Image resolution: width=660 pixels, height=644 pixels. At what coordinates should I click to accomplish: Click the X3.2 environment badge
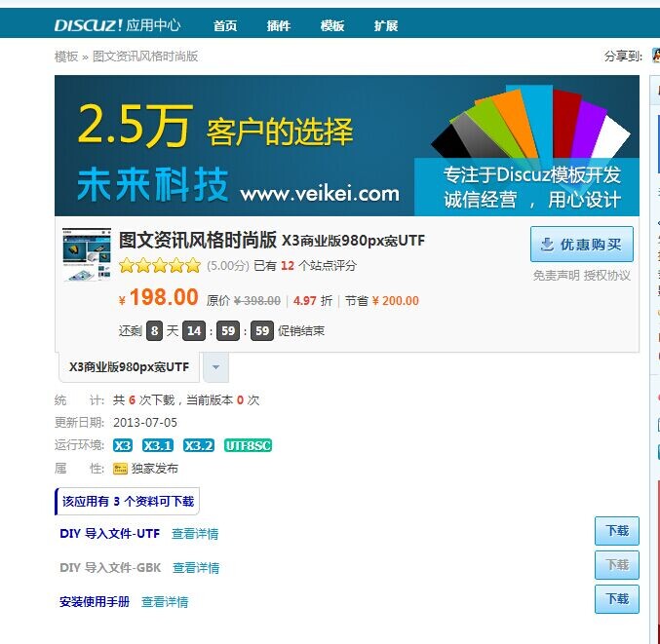pos(199,445)
